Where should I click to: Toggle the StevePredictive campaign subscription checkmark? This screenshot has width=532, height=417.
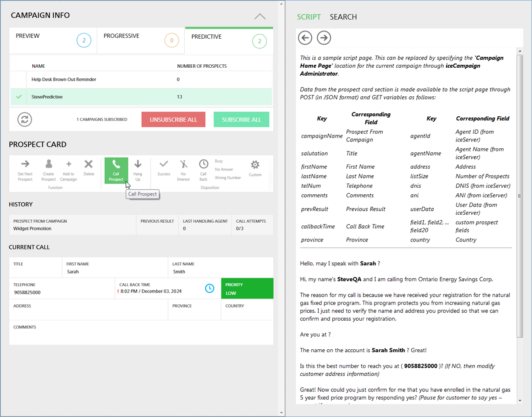19,97
